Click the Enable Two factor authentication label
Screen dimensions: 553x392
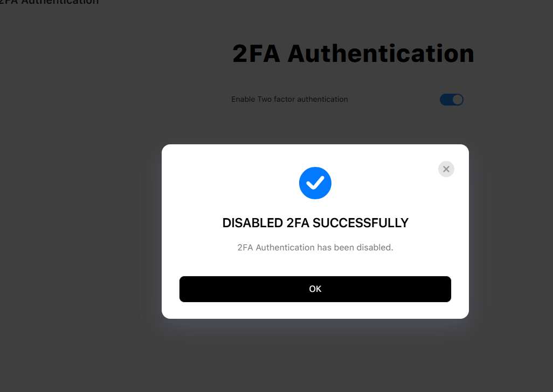click(x=289, y=100)
